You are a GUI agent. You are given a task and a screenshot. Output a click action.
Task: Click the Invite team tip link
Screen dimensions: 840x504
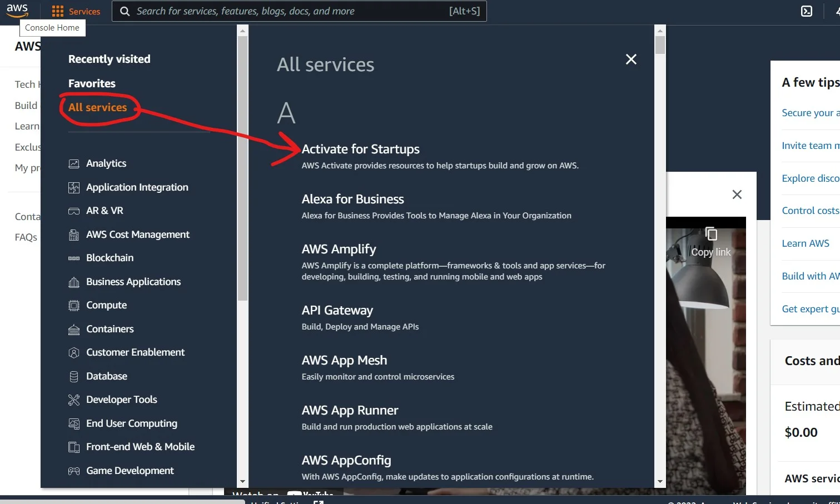[811, 146]
